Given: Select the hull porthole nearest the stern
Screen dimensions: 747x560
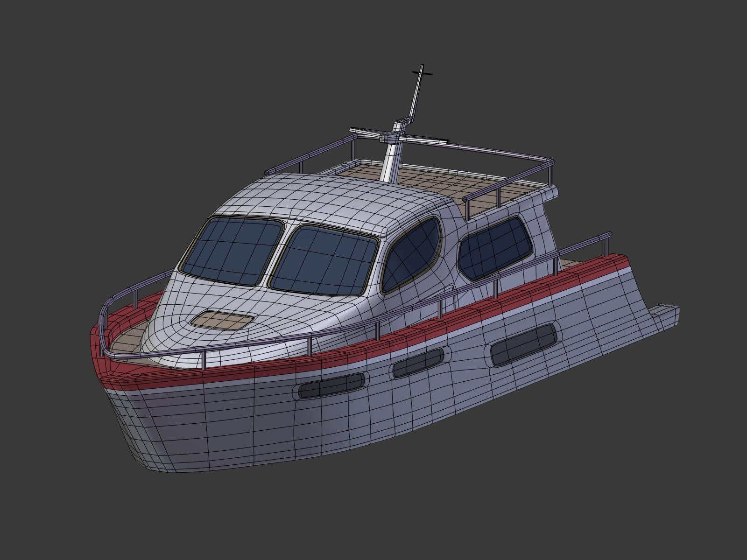Looking at the screenshot, I should tap(523, 345).
